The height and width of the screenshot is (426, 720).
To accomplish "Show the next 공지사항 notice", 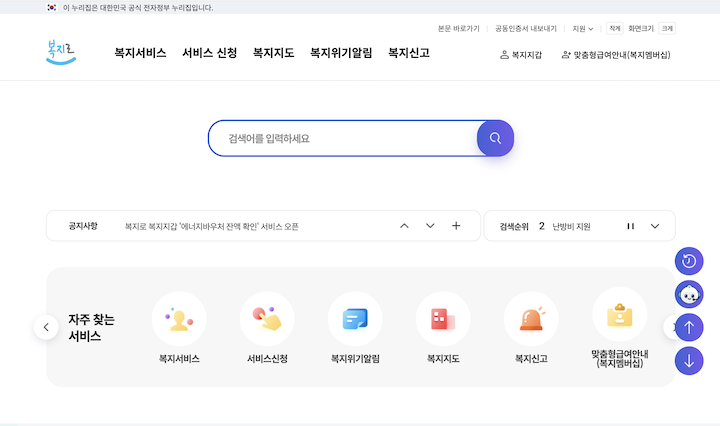I will pos(430,226).
